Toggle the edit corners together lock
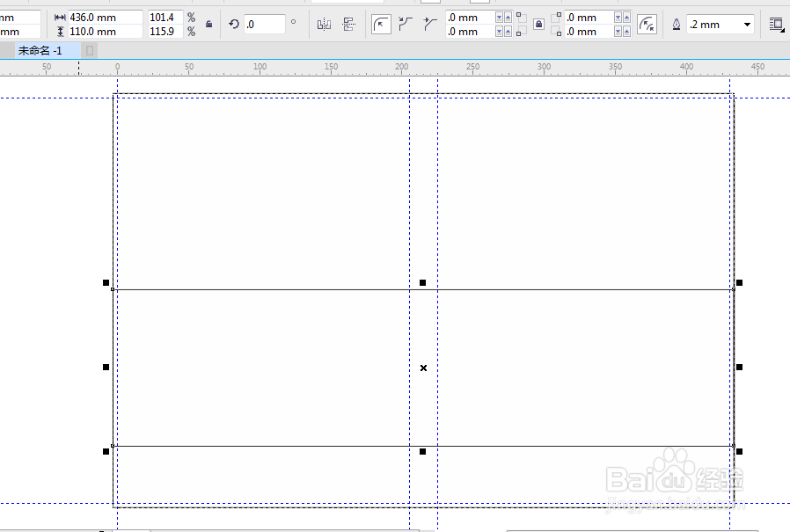 pyautogui.click(x=538, y=25)
